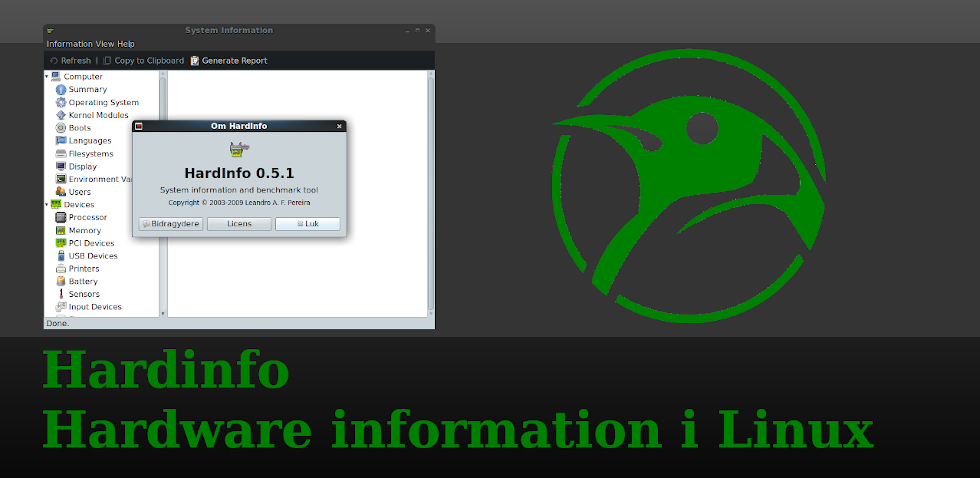The height and width of the screenshot is (478, 980).
Task: Open the Sensors thermometer icon
Action: pyautogui.click(x=61, y=295)
